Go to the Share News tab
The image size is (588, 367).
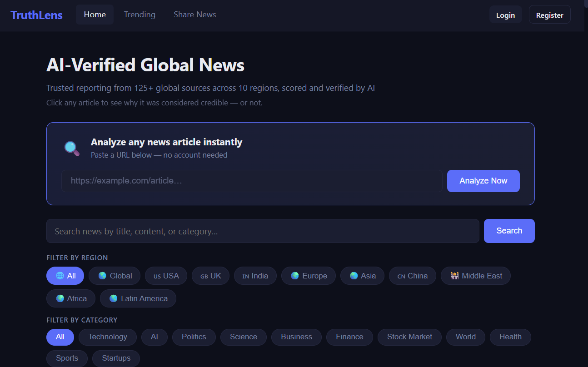194,15
